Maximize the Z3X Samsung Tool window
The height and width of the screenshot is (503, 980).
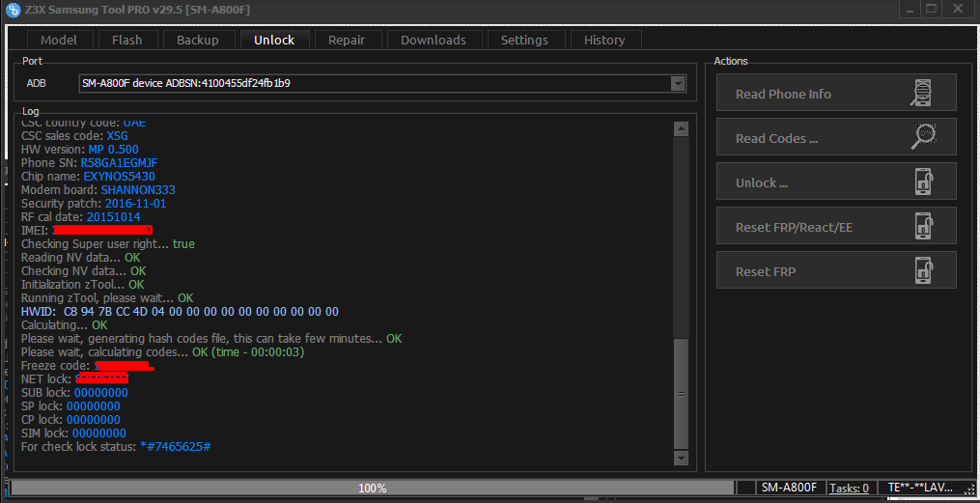pos(932,9)
